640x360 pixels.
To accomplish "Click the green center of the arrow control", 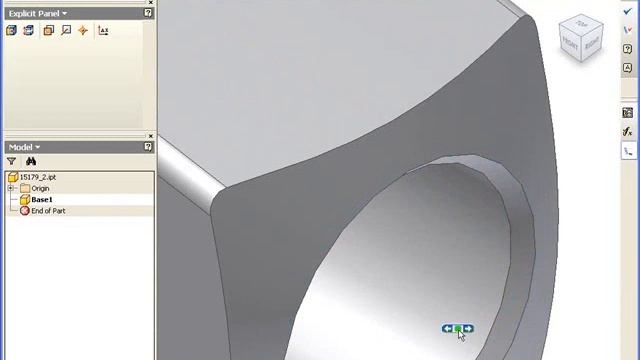I will (458, 329).
